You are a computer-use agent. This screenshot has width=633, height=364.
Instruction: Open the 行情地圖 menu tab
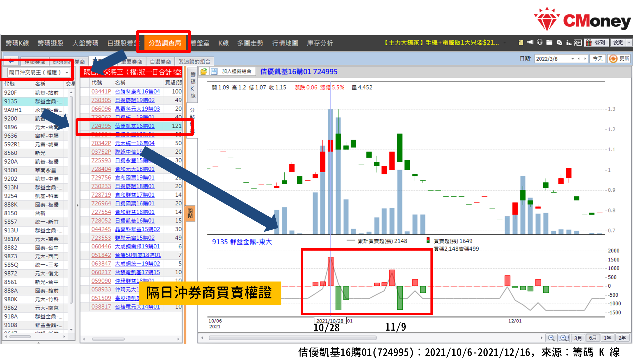[x=285, y=43]
